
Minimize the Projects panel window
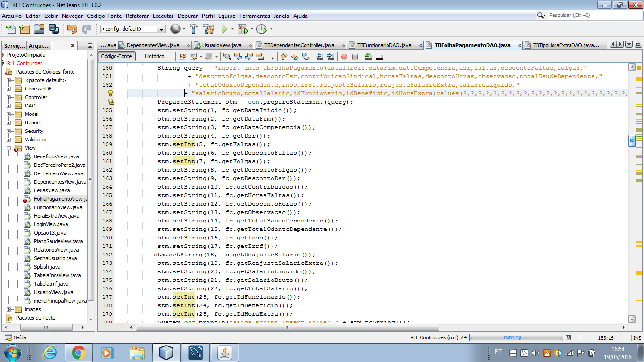point(90,46)
